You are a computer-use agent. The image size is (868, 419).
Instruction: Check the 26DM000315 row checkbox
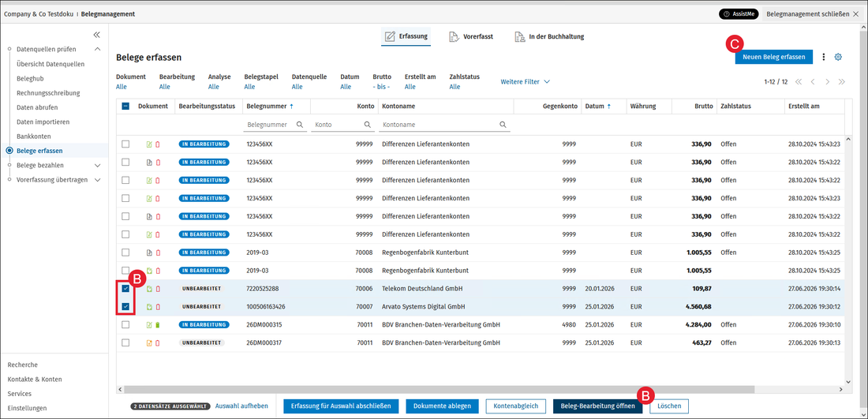(x=125, y=325)
